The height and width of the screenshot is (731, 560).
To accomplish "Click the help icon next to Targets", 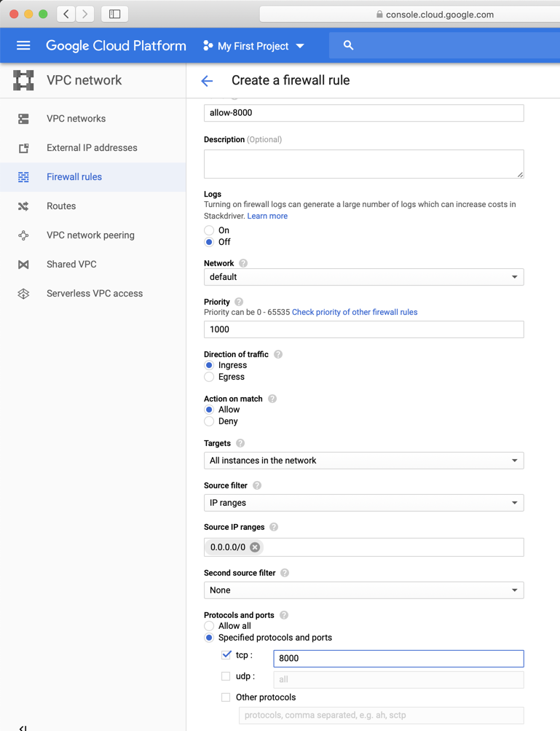I will tap(240, 443).
